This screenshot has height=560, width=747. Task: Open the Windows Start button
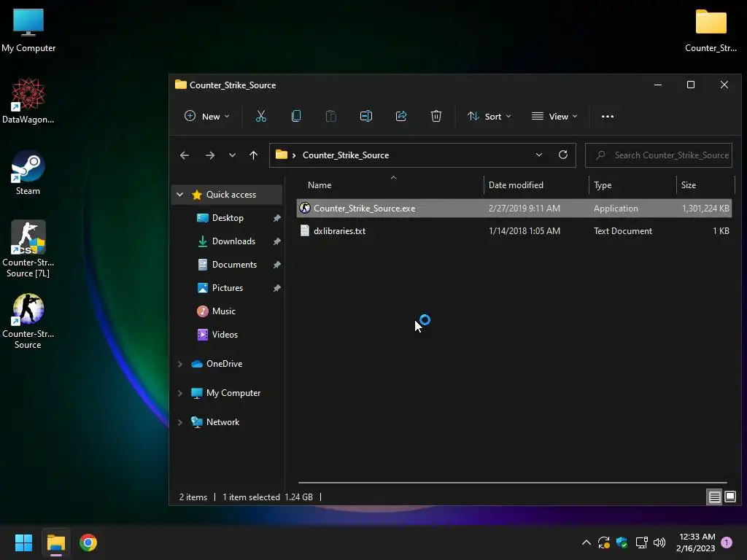(23, 542)
